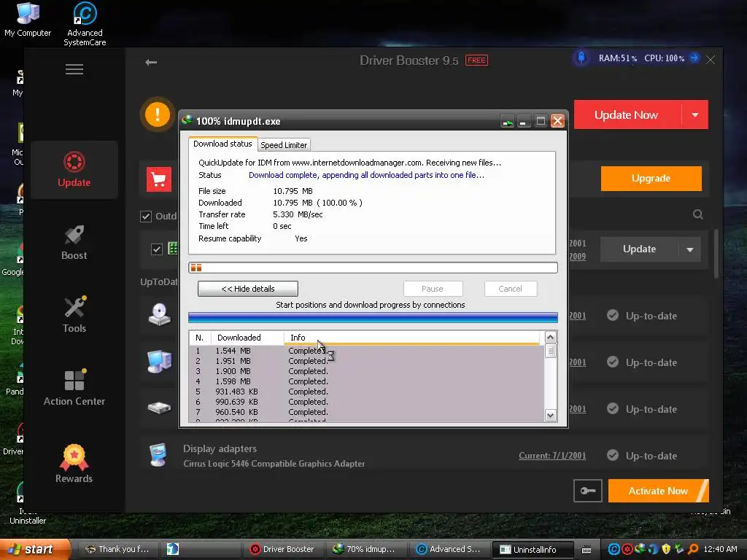
Task: Toggle the checkbox of the outdated driver row
Action: 157,249
